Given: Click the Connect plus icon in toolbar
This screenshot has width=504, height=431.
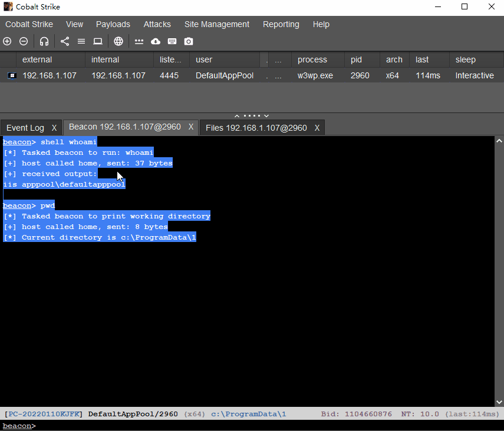Looking at the screenshot, I should tap(7, 41).
